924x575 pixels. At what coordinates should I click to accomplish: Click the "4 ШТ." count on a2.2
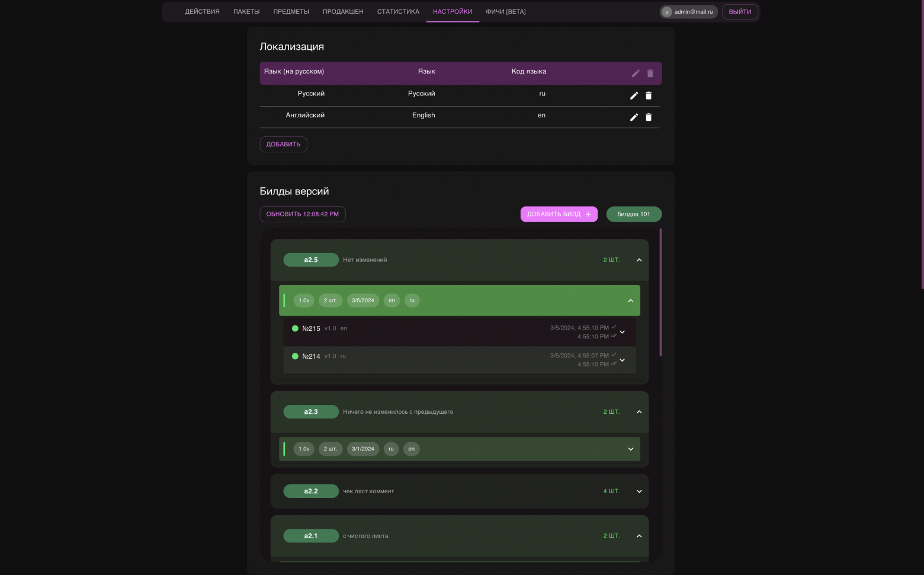click(612, 491)
